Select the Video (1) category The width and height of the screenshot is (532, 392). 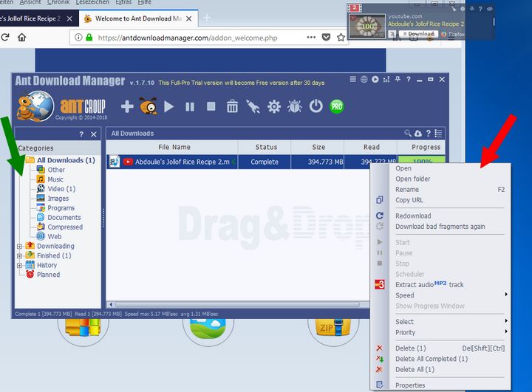coord(61,188)
